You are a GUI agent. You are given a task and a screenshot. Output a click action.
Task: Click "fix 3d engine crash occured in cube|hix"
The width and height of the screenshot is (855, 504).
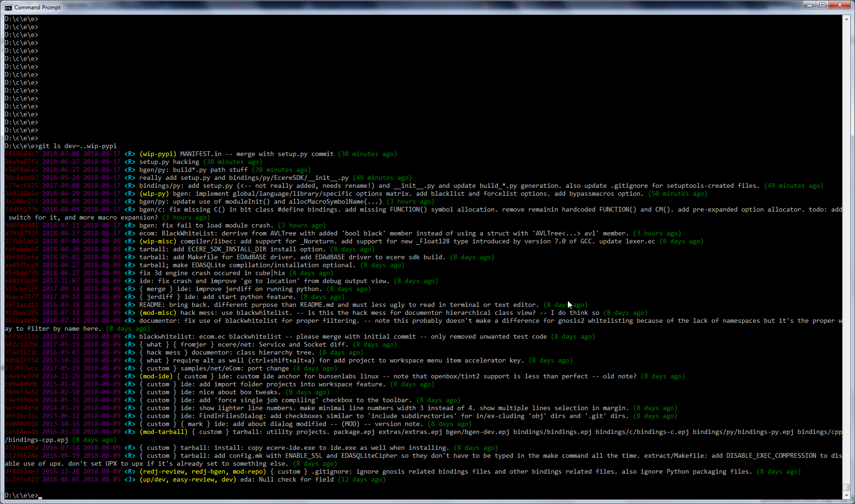pos(212,273)
